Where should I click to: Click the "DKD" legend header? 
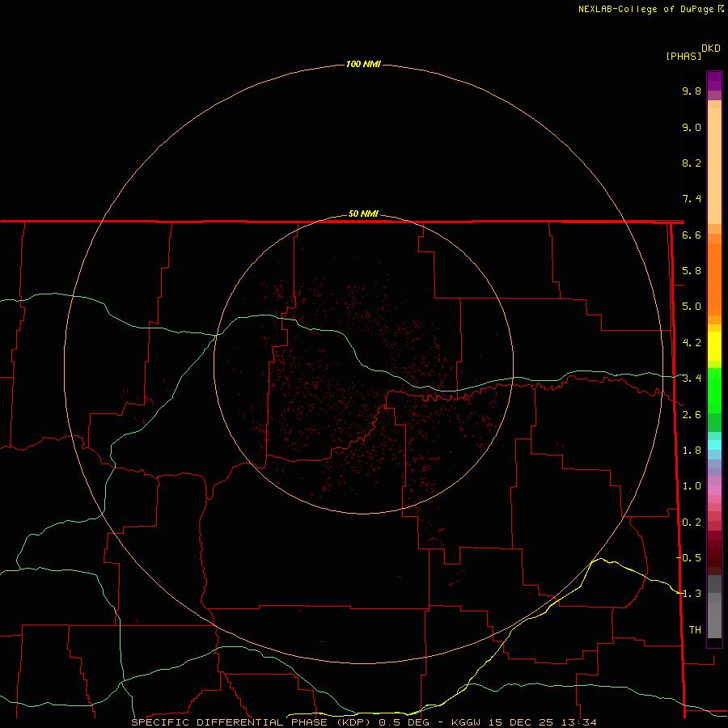[x=711, y=49]
